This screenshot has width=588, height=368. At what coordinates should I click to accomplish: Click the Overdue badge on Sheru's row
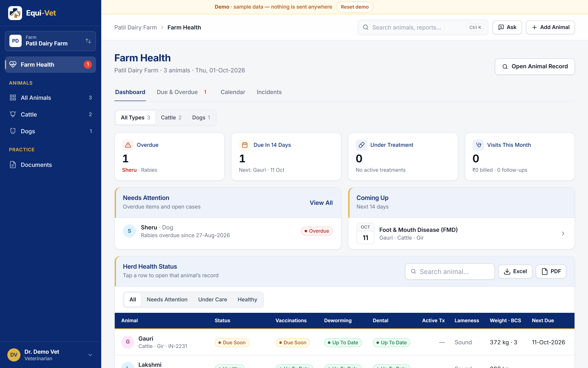click(x=317, y=231)
